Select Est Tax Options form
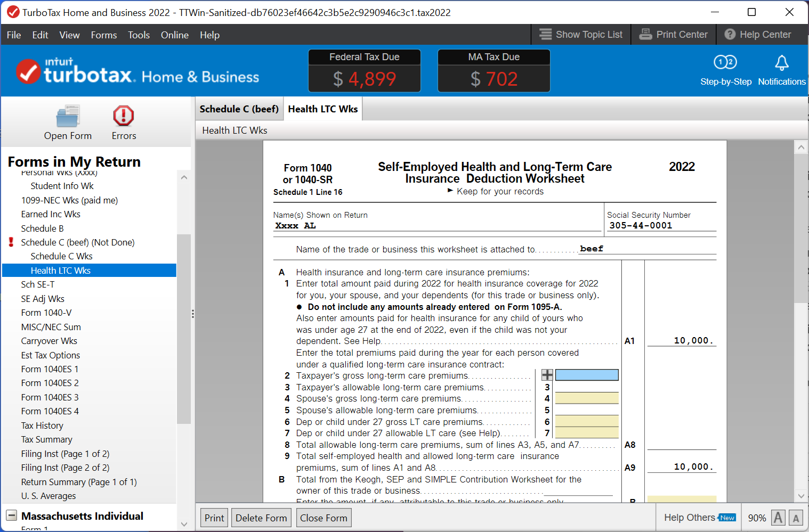 click(50, 355)
